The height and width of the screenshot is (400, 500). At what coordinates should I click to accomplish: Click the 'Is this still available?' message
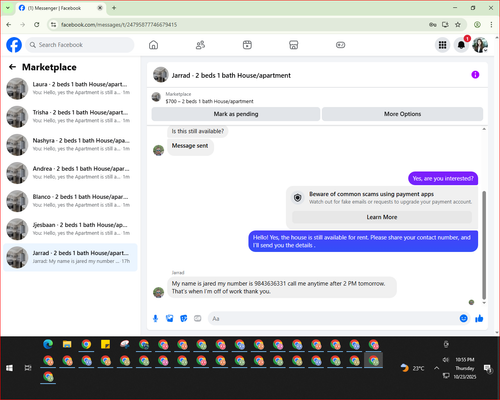click(x=198, y=131)
